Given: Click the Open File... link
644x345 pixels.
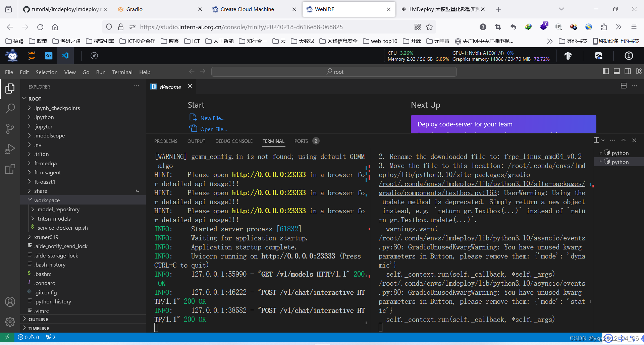Looking at the screenshot, I should 213,129.
